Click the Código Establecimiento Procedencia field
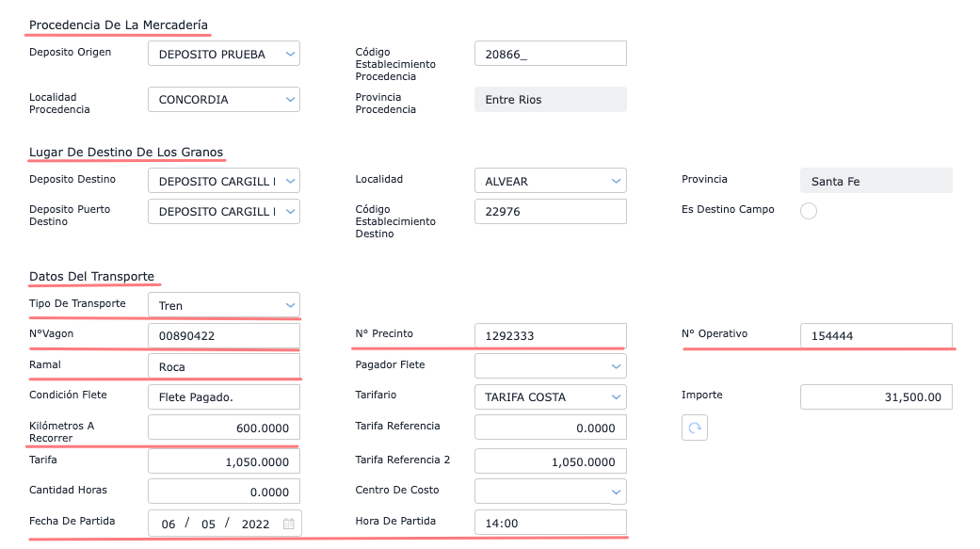Image resolution: width=980 pixels, height=549 pixels. [x=551, y=54]
